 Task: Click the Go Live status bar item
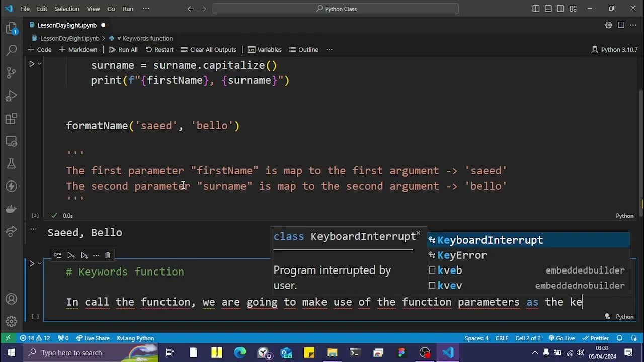561,338
